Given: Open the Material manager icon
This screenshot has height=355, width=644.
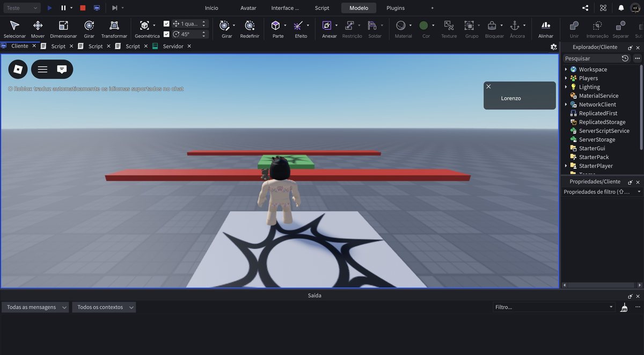Looking at the screenshot, I should click(x=400, y=25).
